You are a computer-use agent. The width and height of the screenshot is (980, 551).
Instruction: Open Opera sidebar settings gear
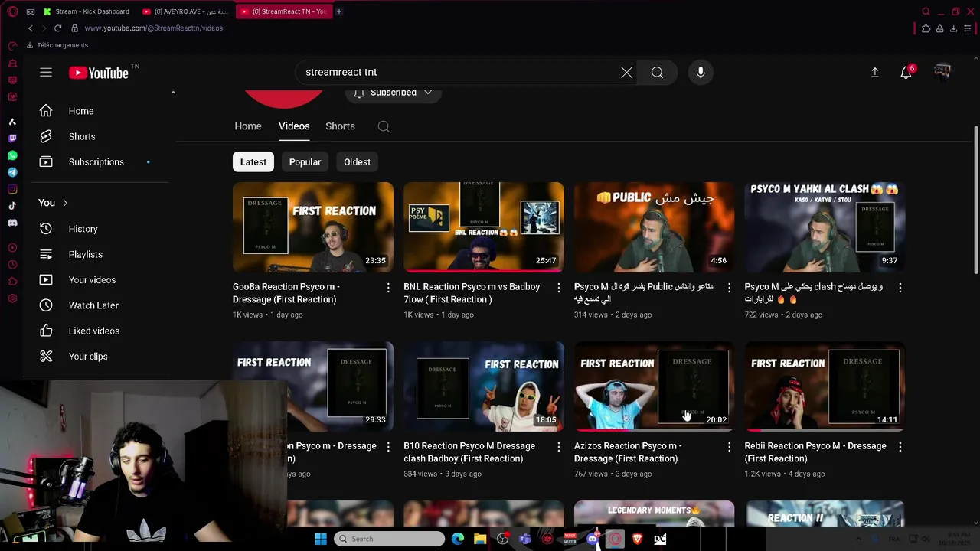[x=12, y=298]
